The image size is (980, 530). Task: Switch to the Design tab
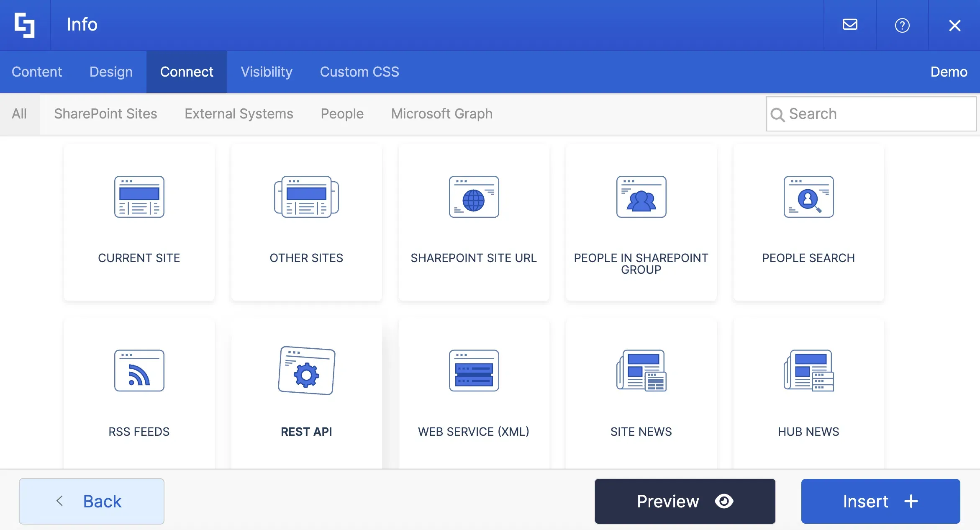111,72
